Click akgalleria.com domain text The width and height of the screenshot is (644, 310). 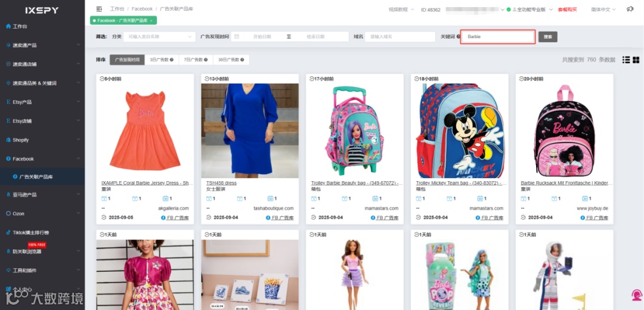pos(174,208)
